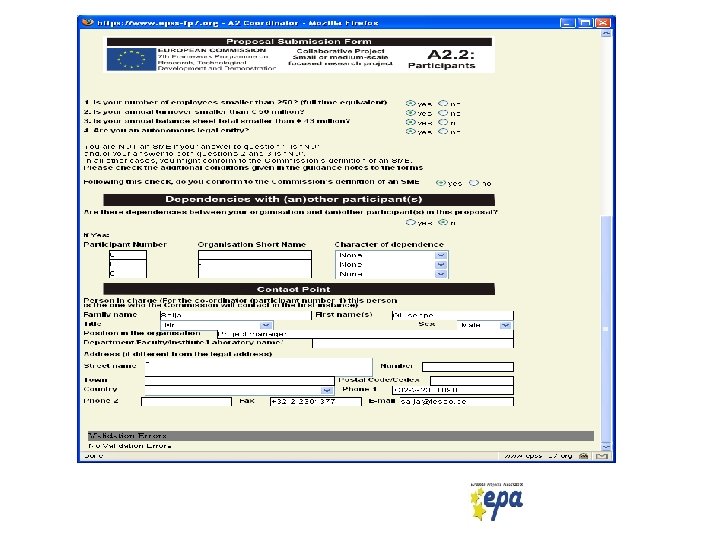The height and width of the screenshot is (540, 720).
Task: Close the Firefox window
Action: click(602, 22)
